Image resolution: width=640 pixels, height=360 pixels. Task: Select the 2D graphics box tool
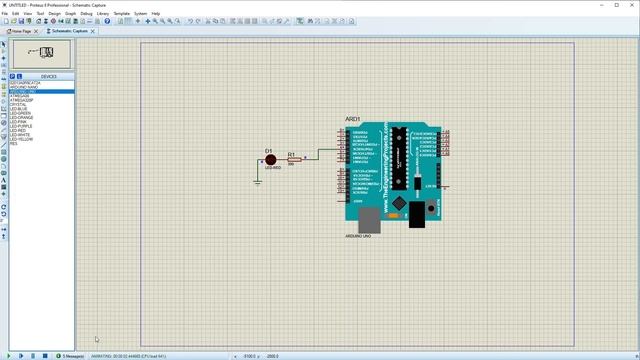click(4, 152)
